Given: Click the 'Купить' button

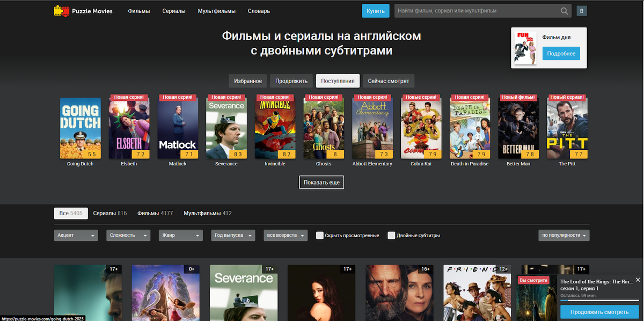Looking at the screenshot, I should [x=376, y=11].
